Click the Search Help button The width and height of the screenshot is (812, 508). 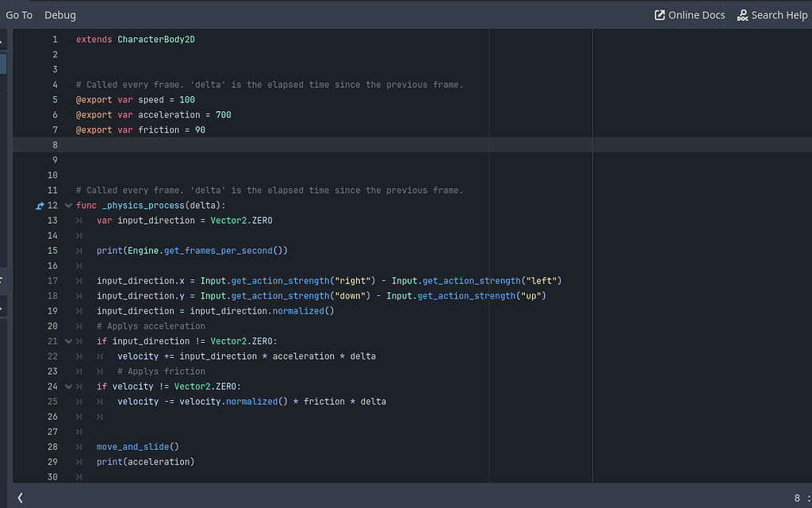(x=772, y=15)
